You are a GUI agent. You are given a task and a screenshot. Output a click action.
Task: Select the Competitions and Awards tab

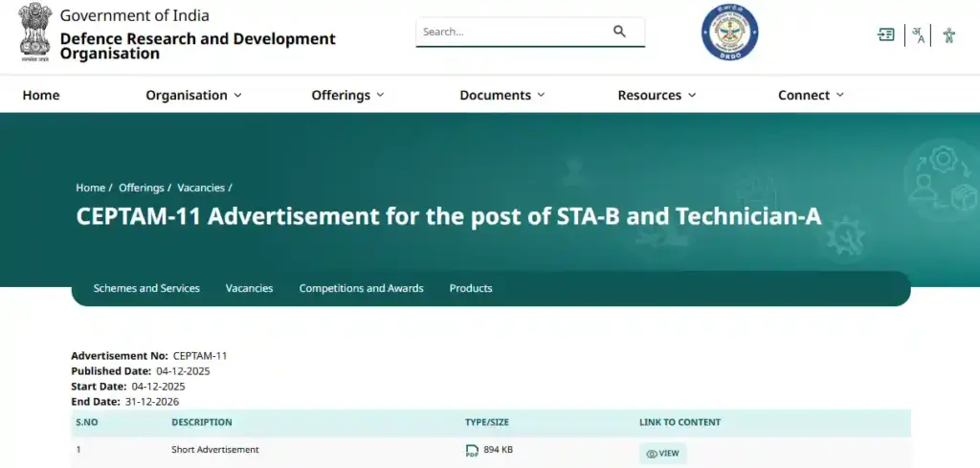[361, 288]
